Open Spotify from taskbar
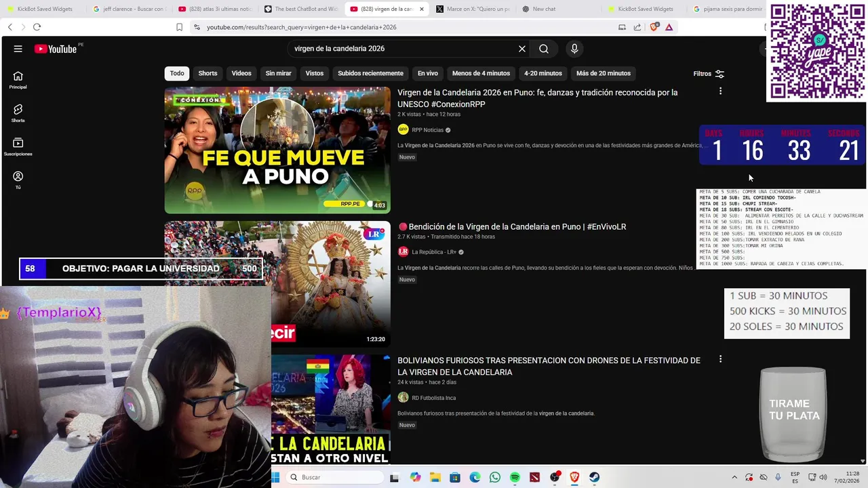 coord(515,477)
